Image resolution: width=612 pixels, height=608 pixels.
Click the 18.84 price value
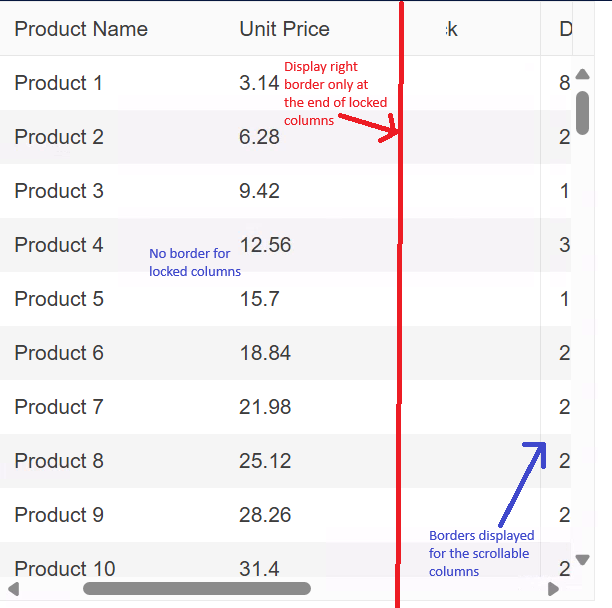265,353
